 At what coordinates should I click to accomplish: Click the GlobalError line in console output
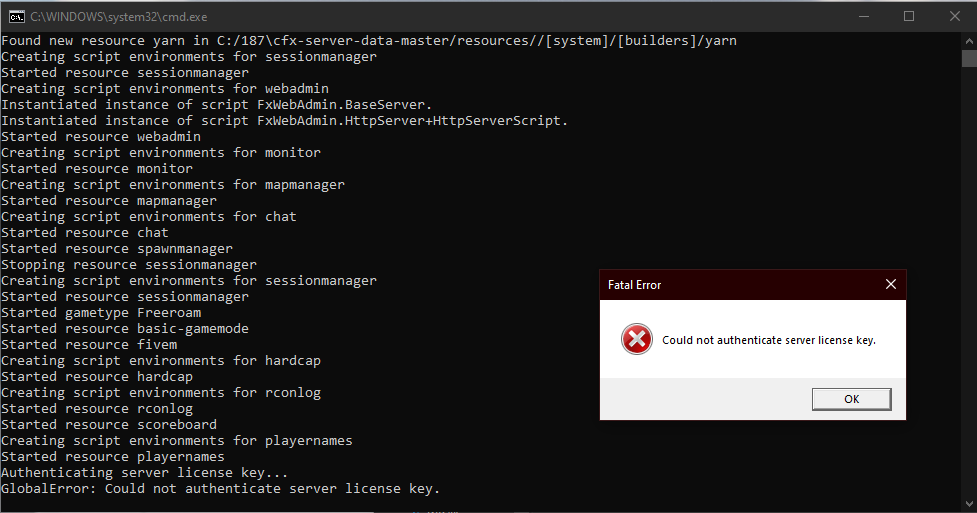[220, 489]
